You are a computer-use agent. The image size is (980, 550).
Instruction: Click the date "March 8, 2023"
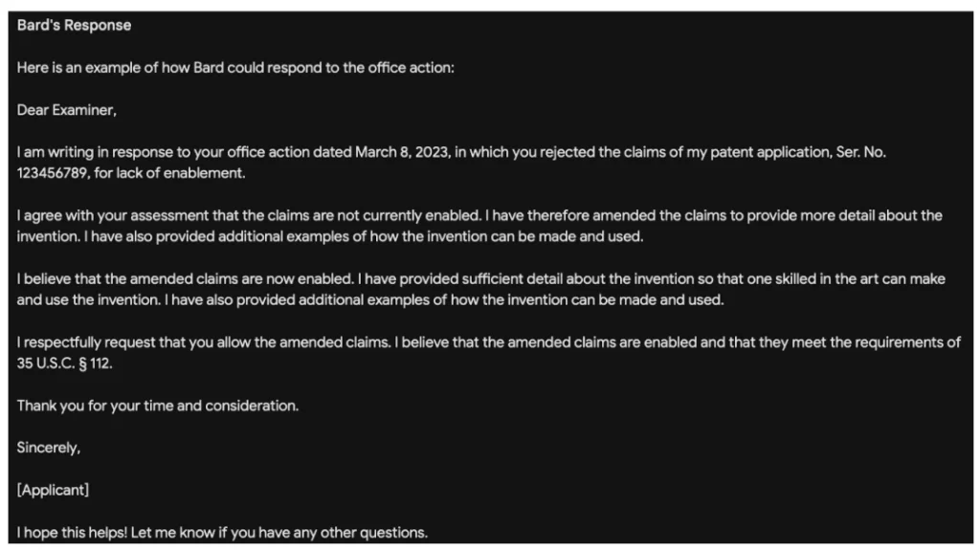402,152
